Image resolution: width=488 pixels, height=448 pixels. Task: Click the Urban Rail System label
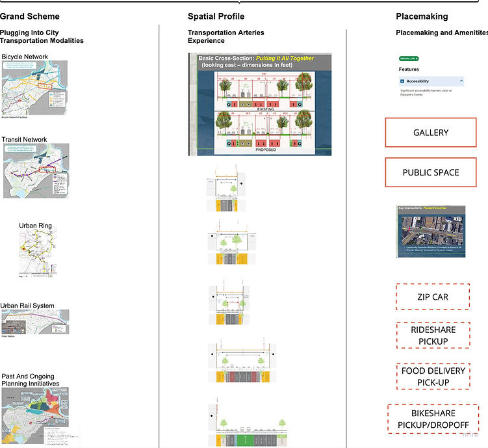point(27,306)
